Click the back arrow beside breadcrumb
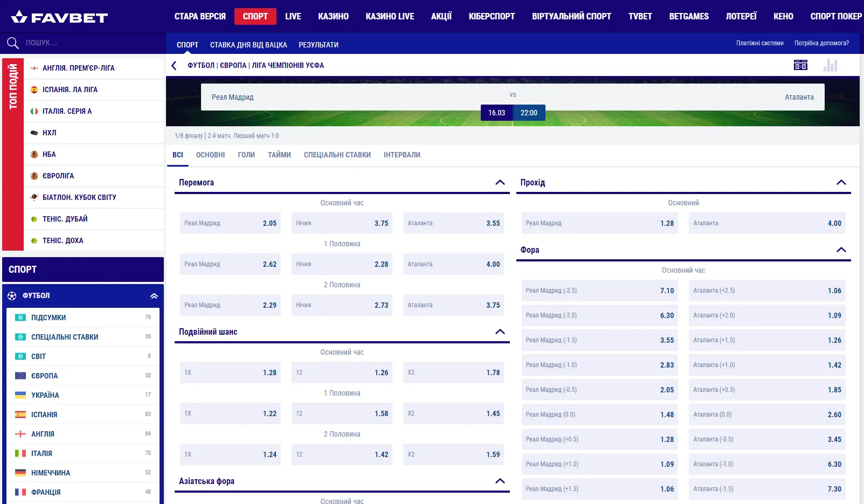Screen dimensions: 864x504 point(174,66)
